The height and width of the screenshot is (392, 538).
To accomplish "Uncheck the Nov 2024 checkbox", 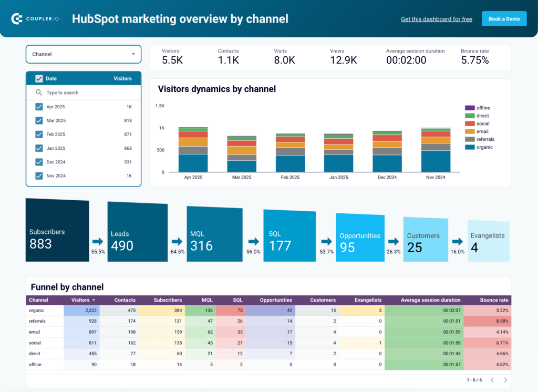I will (x=39, y=176).
